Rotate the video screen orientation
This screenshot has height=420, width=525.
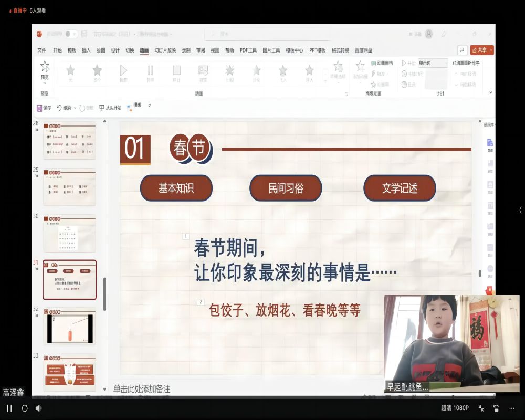(496, 408)
